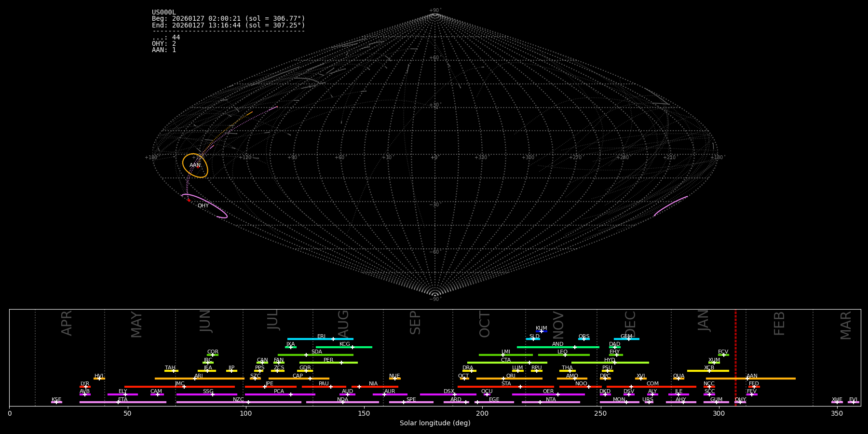Screen dimensions: 868x434
Task: Click the FEB month label in timeline
Action: 779,323
